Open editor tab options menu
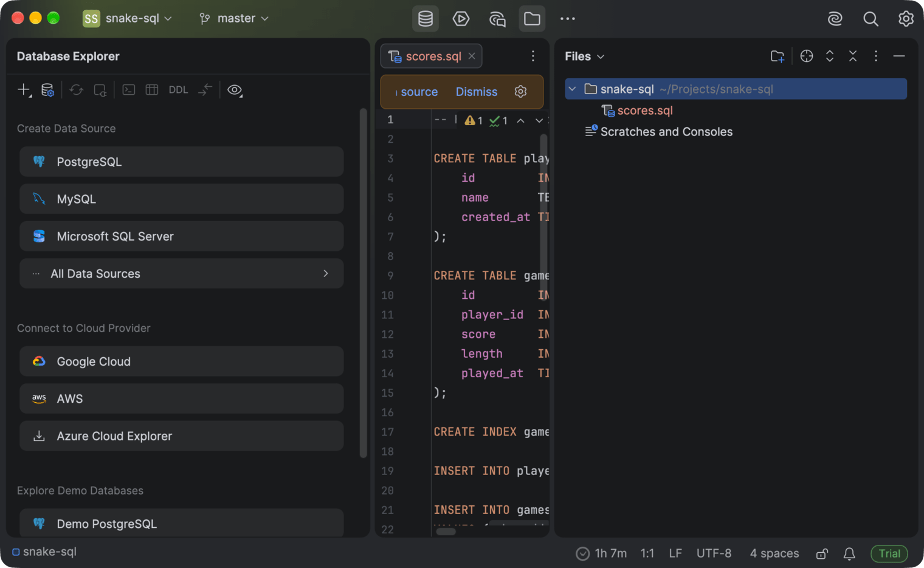This screenshot has height=568, width=924. (533, 56)
